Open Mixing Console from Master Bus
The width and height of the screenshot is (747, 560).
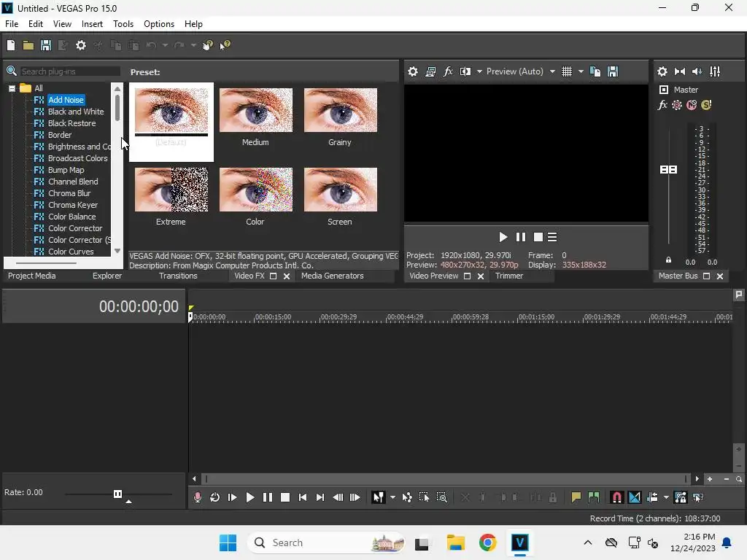(x=715, y=71)
